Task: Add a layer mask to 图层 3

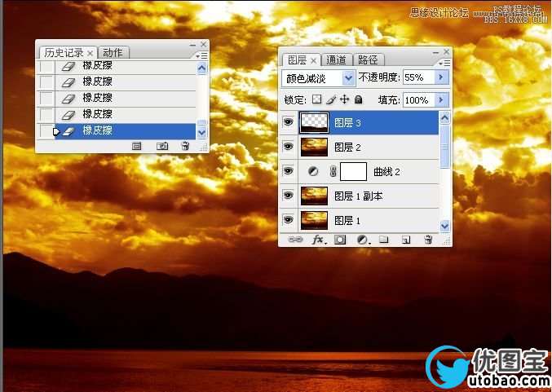Action: [x=340, y=240]
